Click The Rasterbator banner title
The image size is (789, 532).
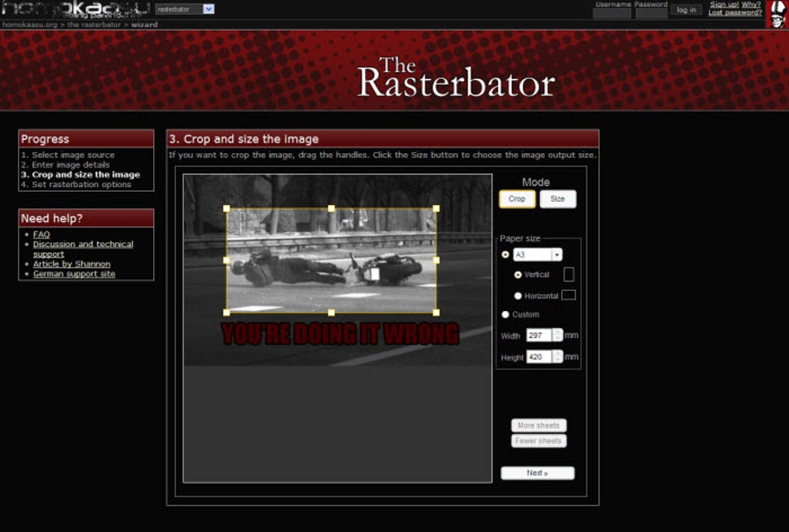456,77
